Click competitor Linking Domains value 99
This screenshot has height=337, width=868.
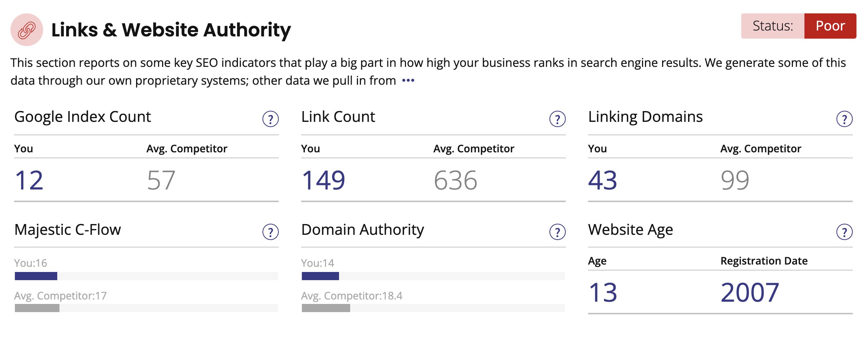point(735,180)
